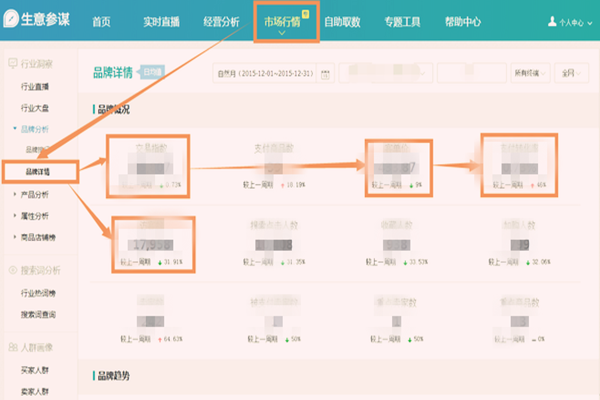Select the 搜索点击人数 metric card
The image size is (600, 400).
coord(274,243)
